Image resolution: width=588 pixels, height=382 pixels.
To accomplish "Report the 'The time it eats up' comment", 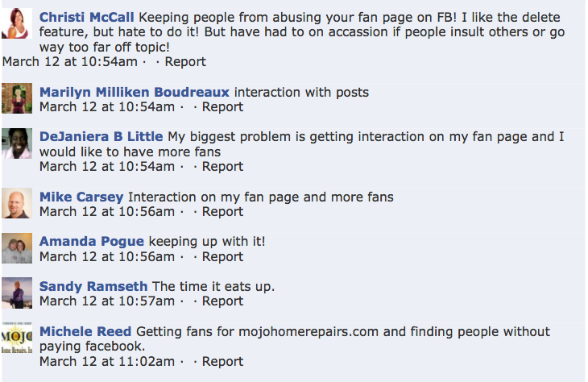I will click(222, 301).
